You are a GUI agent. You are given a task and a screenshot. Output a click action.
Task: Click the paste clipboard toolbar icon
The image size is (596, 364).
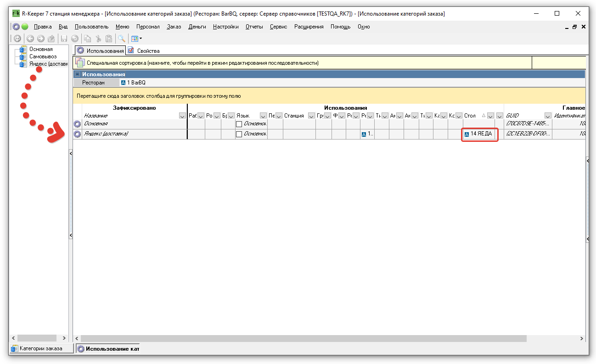click(109, 39)
